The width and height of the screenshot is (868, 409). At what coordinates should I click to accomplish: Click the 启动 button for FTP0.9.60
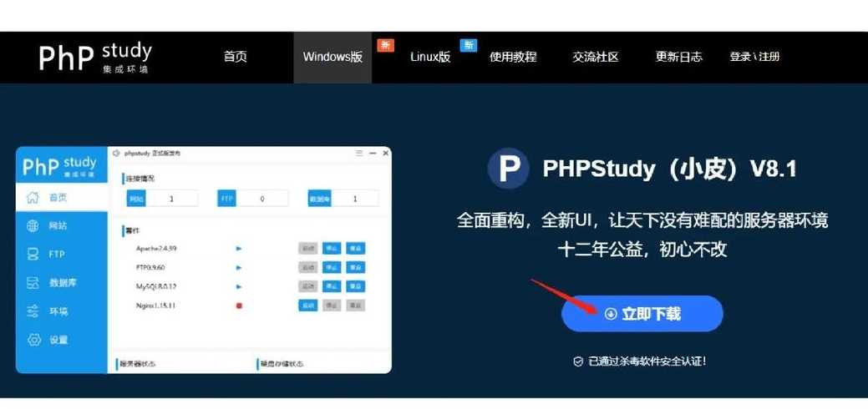coord(307,267)
